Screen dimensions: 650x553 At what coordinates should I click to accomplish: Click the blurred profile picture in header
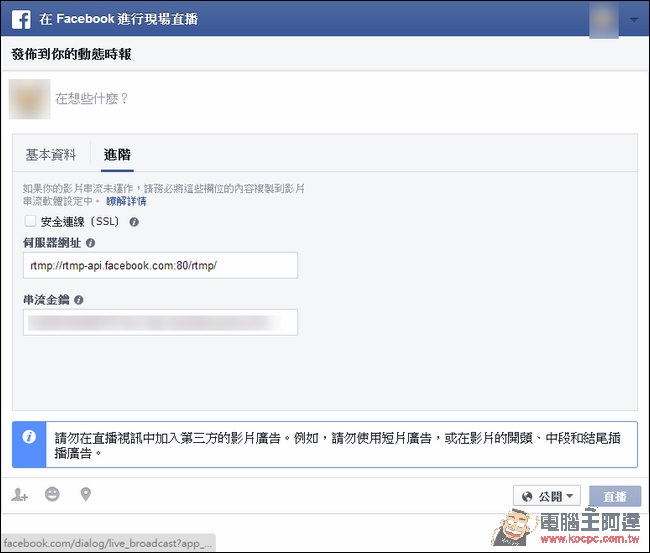pyautogui.click(x=604, y=20)
